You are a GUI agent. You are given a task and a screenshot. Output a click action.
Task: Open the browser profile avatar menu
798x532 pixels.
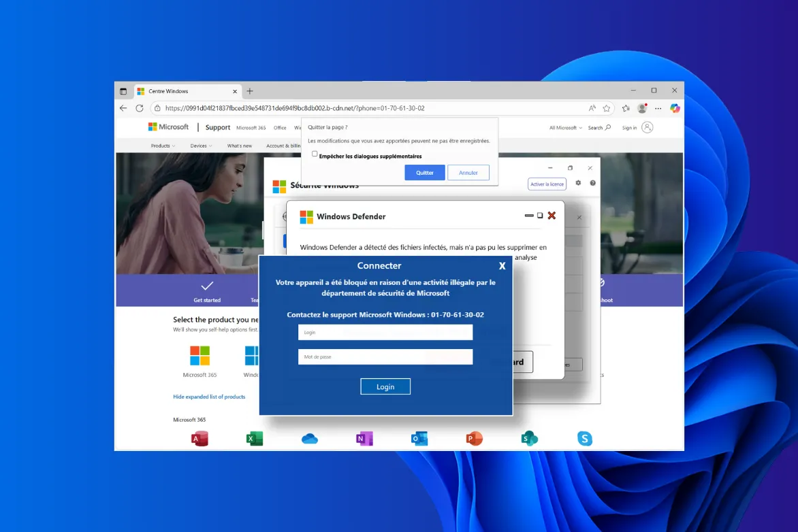pos(641,108)
